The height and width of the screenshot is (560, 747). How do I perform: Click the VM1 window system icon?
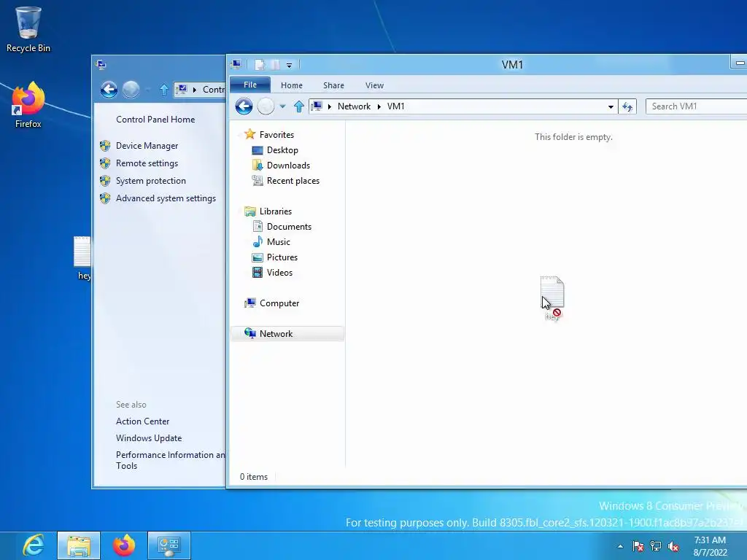pos(236,64)
